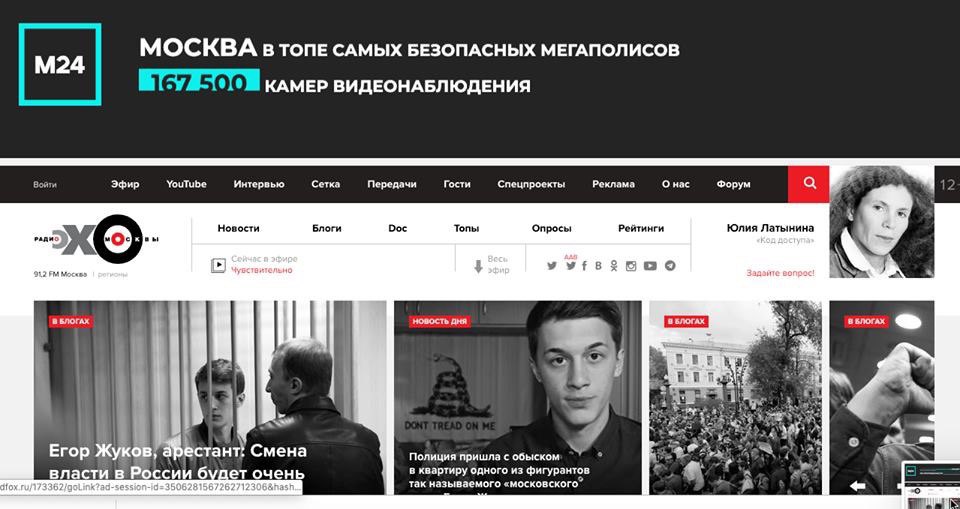This screenshot has width=960, height=509.
Task: Play the live broadcast 'Сейчас в эфире'
Action: pos(218,265)
